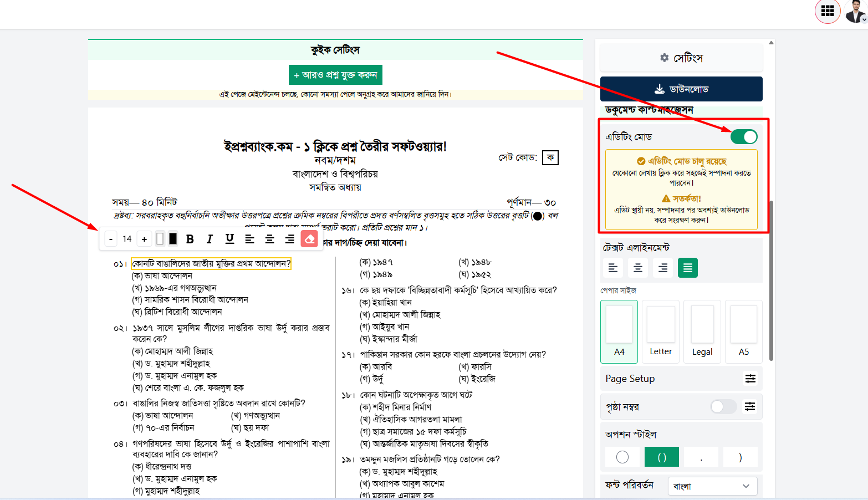
Task: Open the user profile avatar menu
Action: [x=856, y=11]
